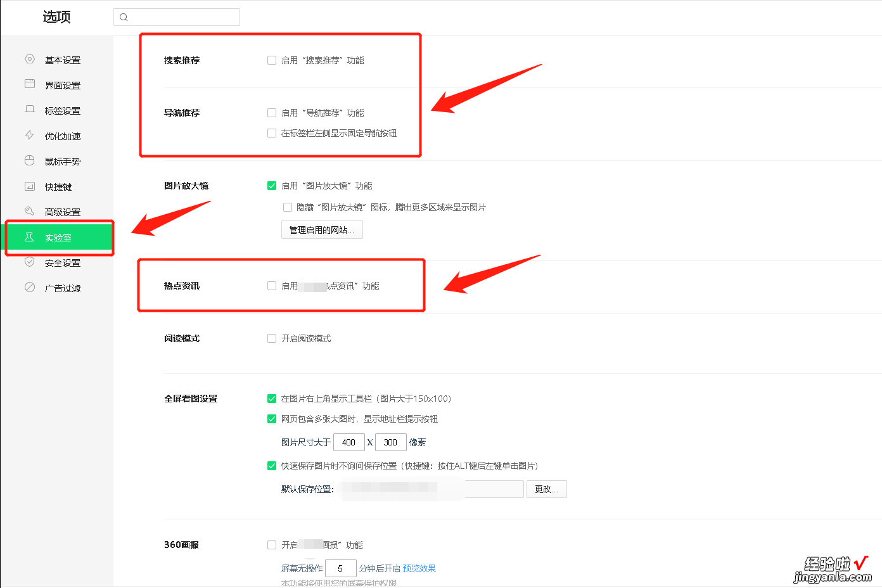Click the 基本设置 gear icon
The image size is (882, 588).
pyautogui.click(x=30, y=59)
